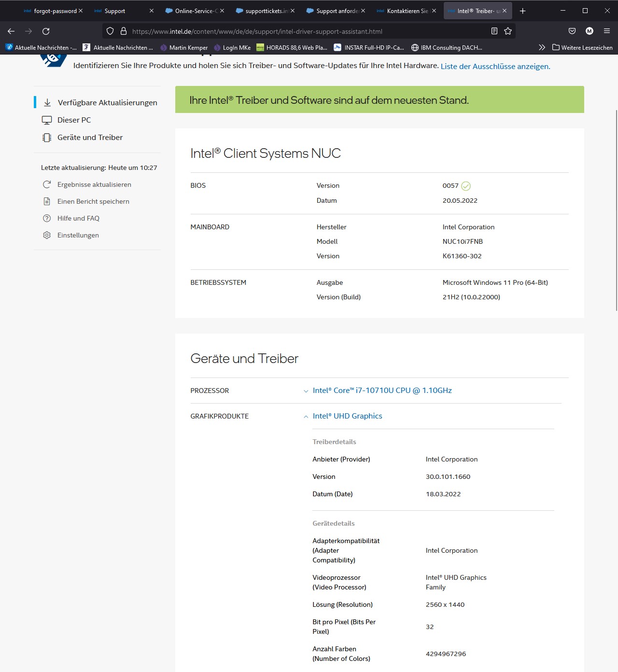Viewport: 618px width, 672px height.
Task: Open Firefox hamburger menu
Action: point(607,31)
